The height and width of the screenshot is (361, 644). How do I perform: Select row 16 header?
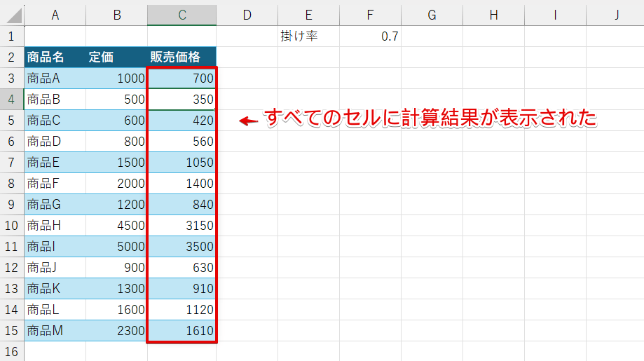[12, 352]
